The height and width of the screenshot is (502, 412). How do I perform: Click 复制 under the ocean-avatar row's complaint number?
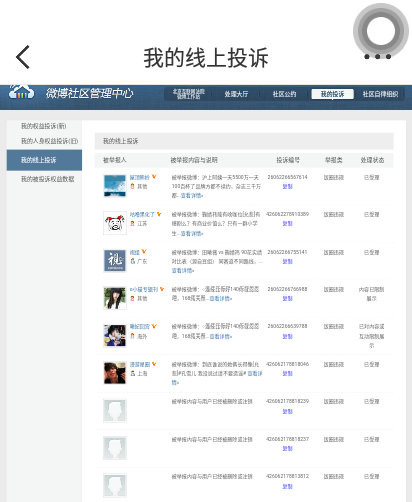pyautogui.click(x=287, y=186)
